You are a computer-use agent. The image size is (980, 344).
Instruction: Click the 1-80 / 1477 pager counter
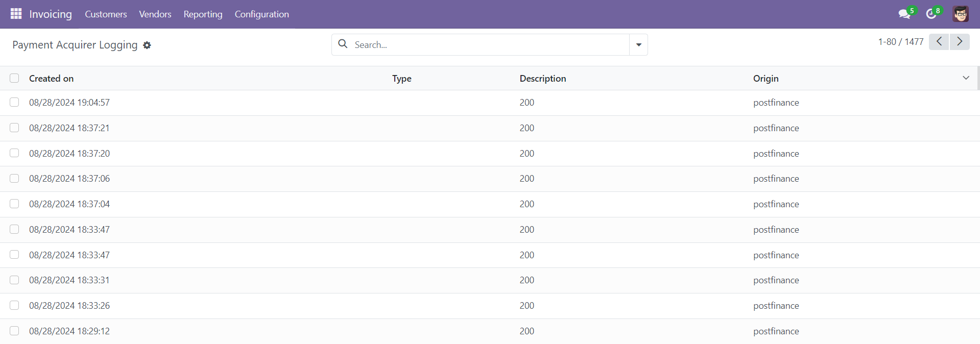tap(900, 42)
